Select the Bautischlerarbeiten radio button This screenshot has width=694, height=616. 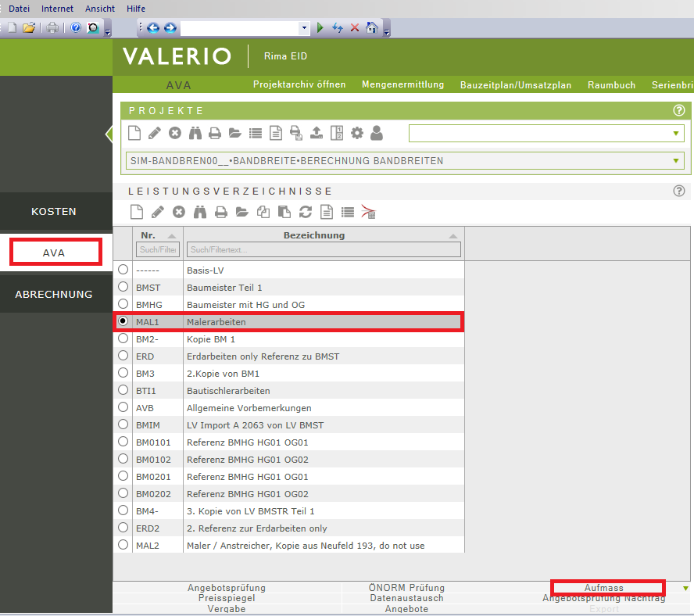click(x=123, y=390)
